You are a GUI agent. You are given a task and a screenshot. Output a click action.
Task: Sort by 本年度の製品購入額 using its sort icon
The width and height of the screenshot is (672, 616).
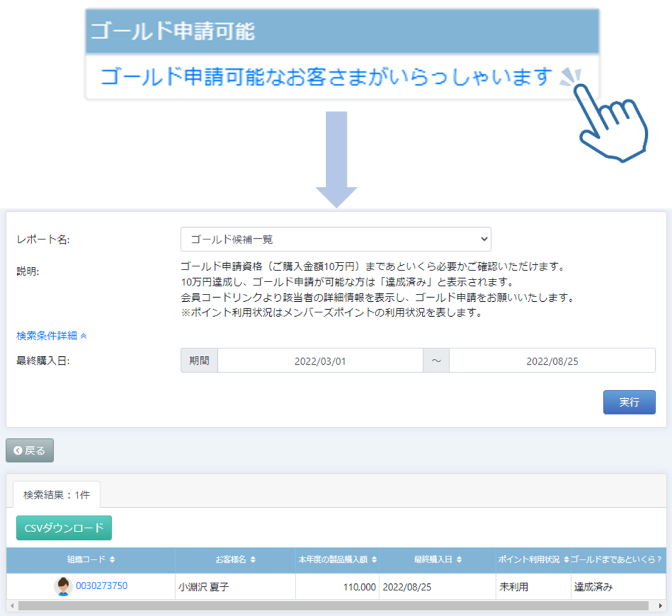[x=373, y=560]
